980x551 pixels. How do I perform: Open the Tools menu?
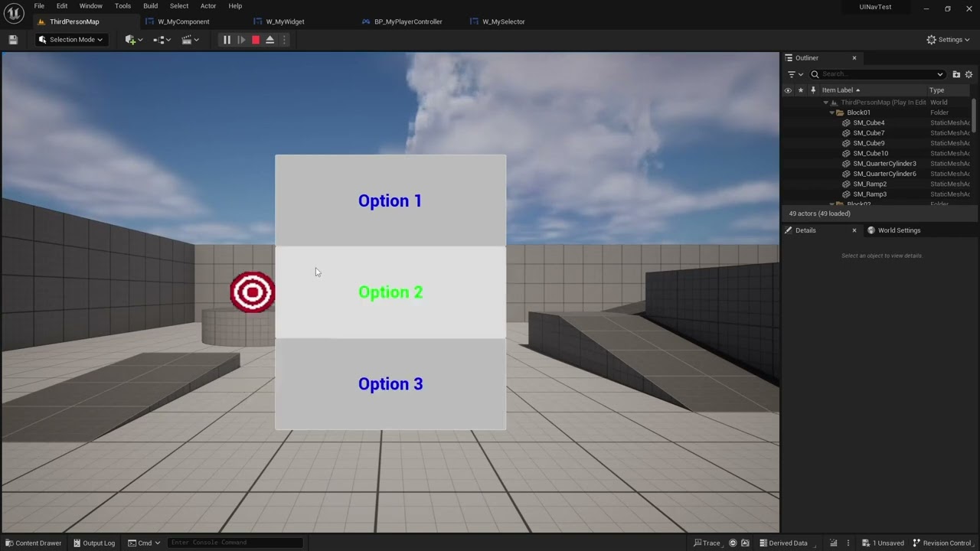122,6
